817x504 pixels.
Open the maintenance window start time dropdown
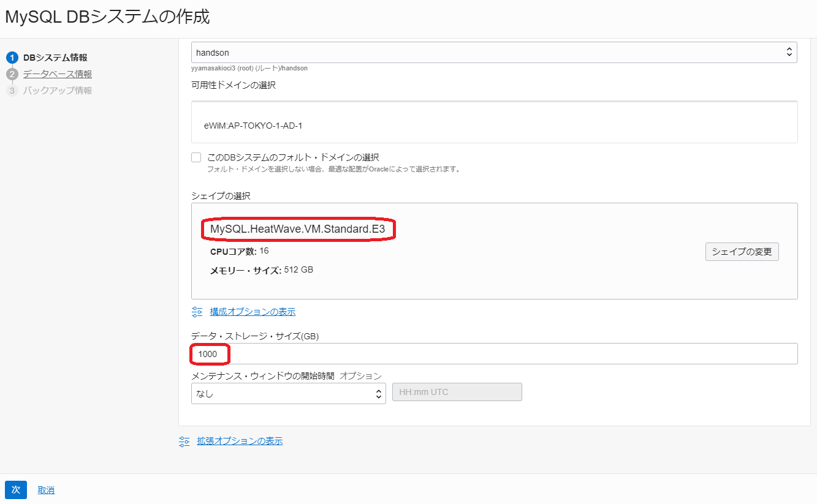coord(288,393)
